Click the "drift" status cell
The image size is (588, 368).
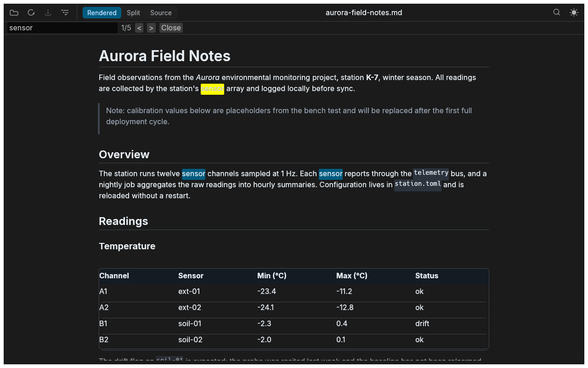(x=422, y=324)
